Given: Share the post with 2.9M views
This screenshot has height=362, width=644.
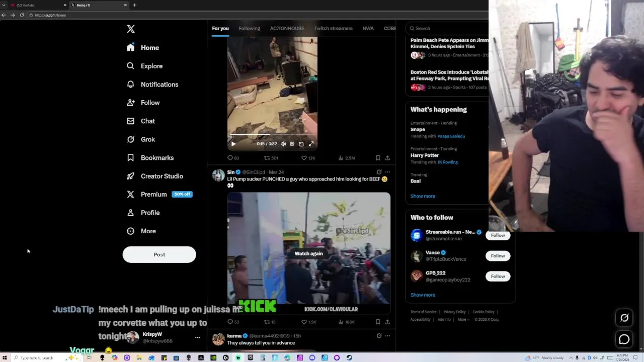Looking at the screenshot, I should (387, 158).
